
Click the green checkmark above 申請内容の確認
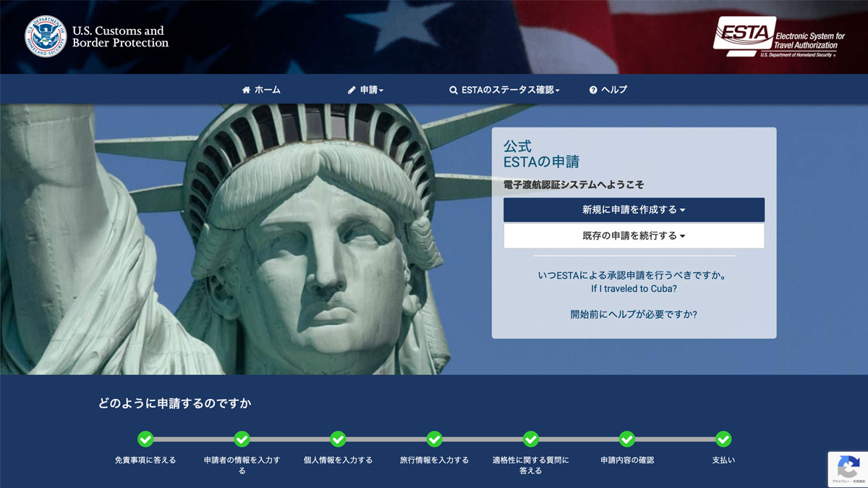tap(627, 439)
